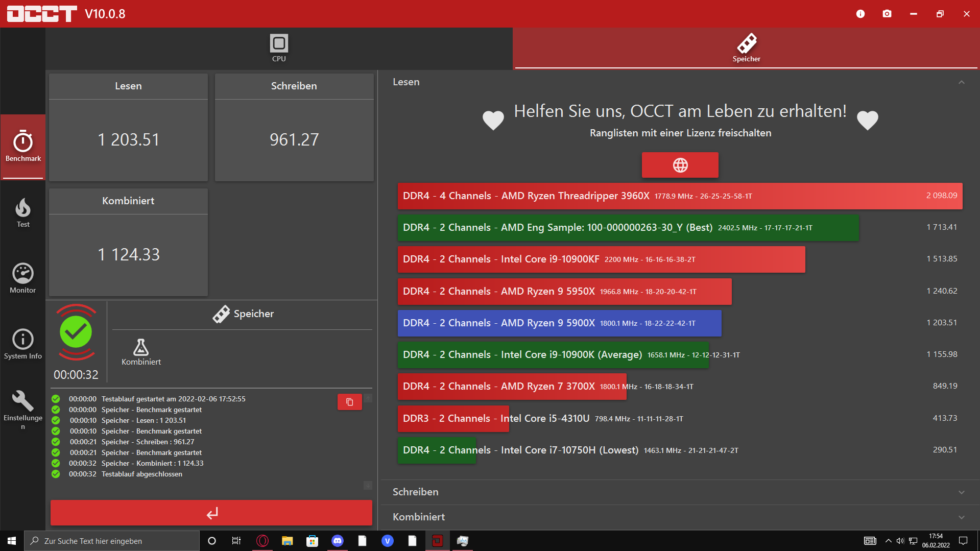Select DDR3 Intel Core i5-4310U bar

click(453, 419)
